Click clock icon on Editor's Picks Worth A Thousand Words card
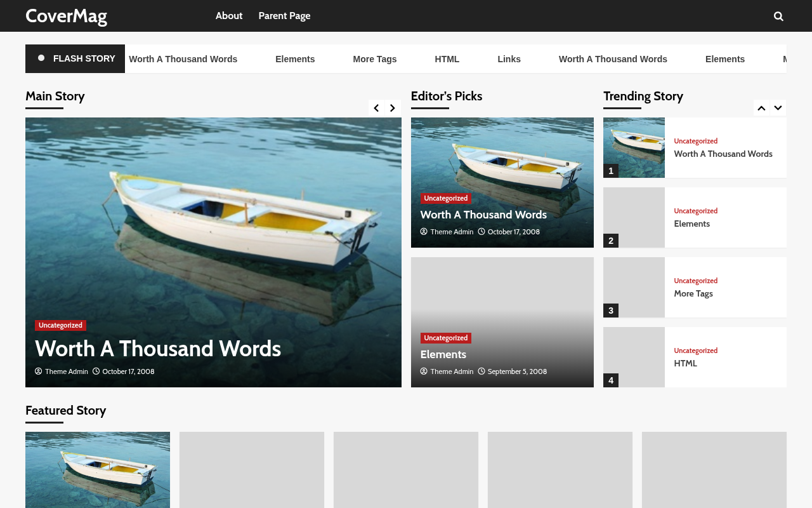Screen dimensions: 812x508 click(481, 232)
